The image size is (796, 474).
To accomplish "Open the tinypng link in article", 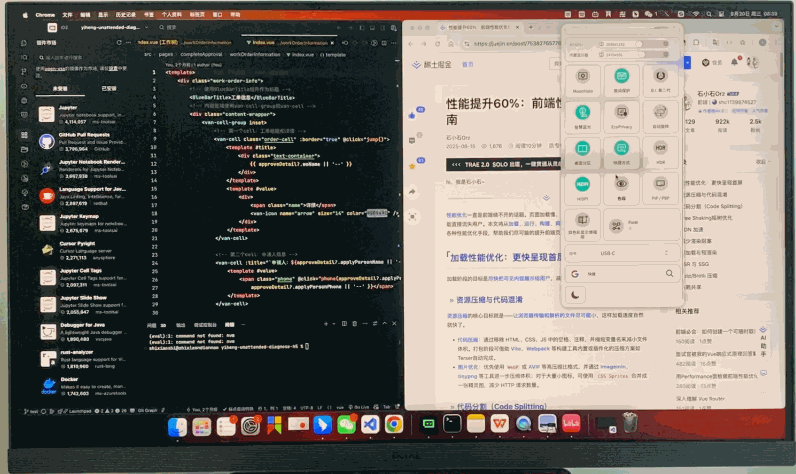I will [x=467, y=376].
